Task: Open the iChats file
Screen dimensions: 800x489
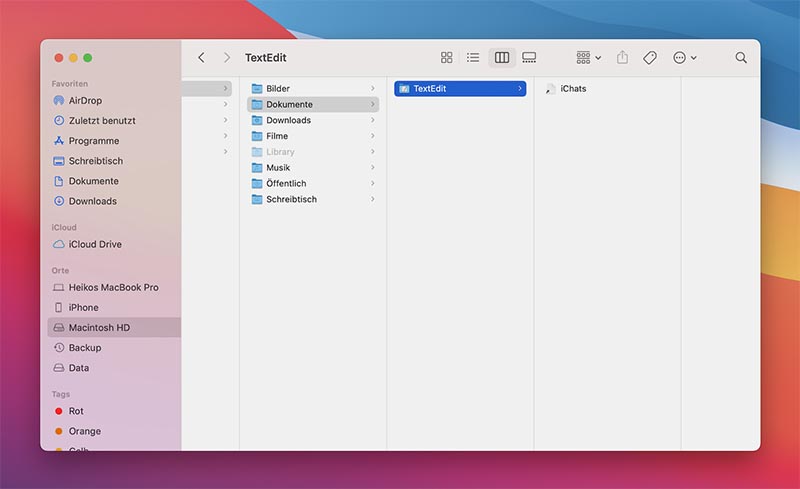Action: point(572,89)
